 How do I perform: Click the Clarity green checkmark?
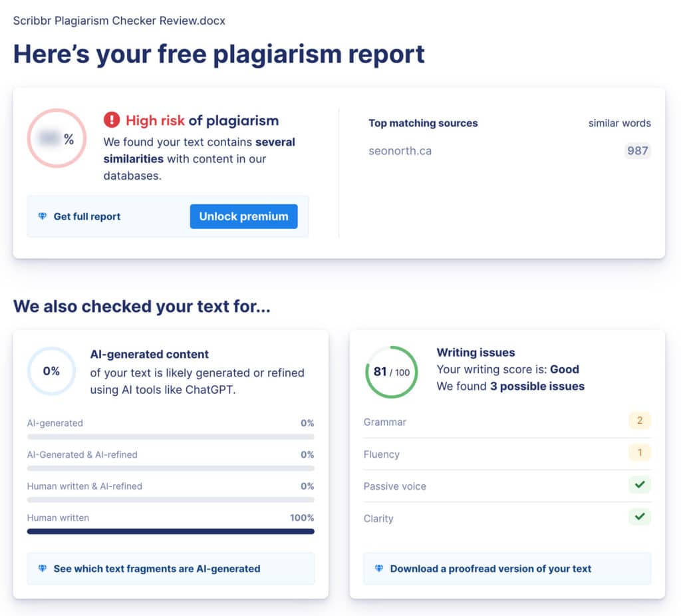coord(639,516)
